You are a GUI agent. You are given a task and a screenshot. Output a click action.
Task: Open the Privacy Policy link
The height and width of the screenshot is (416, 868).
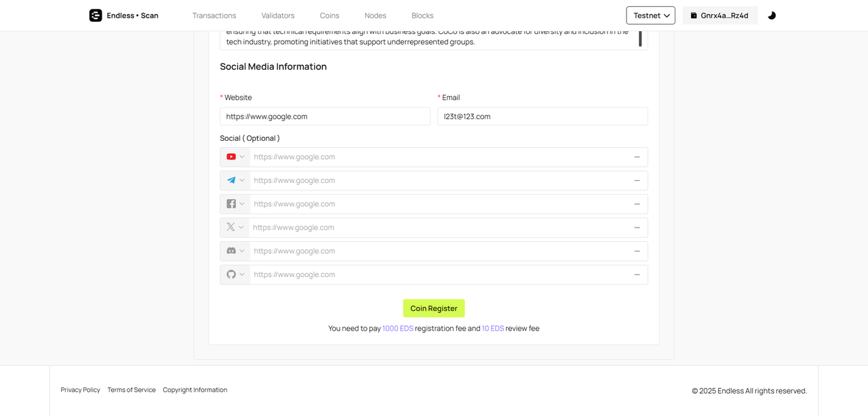coord(80,390)
